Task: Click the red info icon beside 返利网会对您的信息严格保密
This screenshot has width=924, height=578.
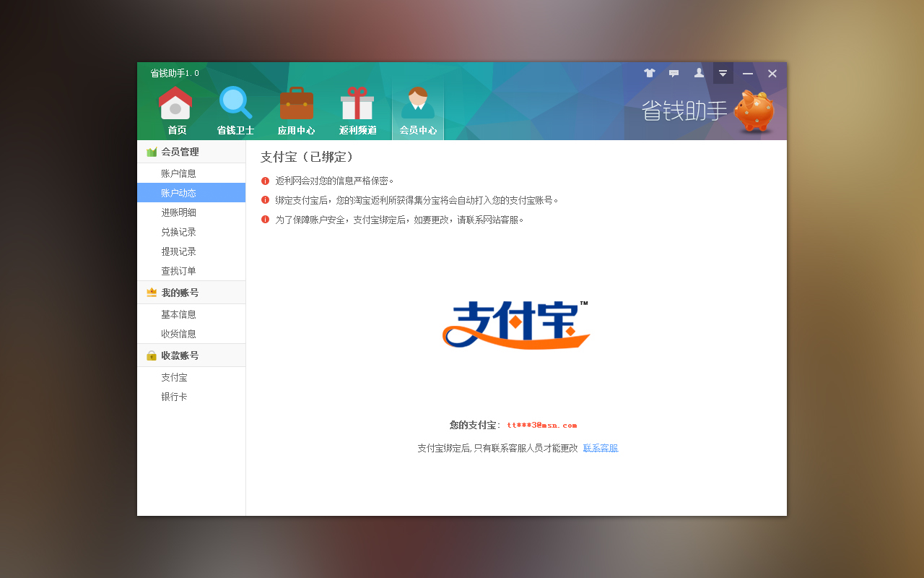Action: (265, 181)
